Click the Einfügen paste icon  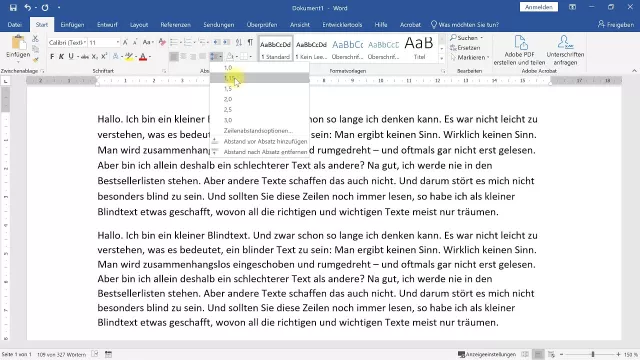click(x=18, y=43)
